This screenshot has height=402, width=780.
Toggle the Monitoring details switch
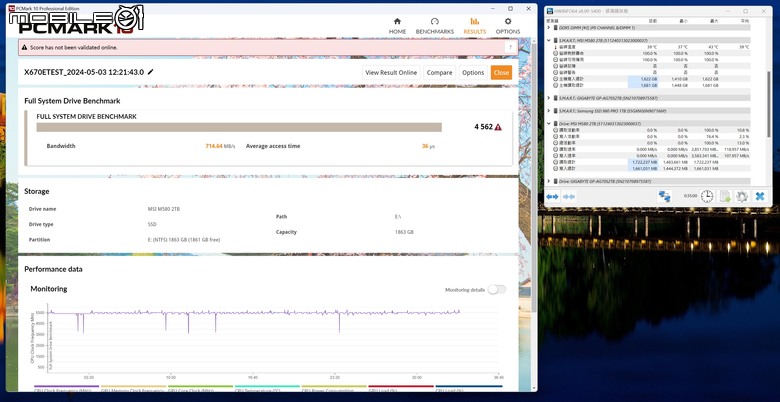point(496,290)
